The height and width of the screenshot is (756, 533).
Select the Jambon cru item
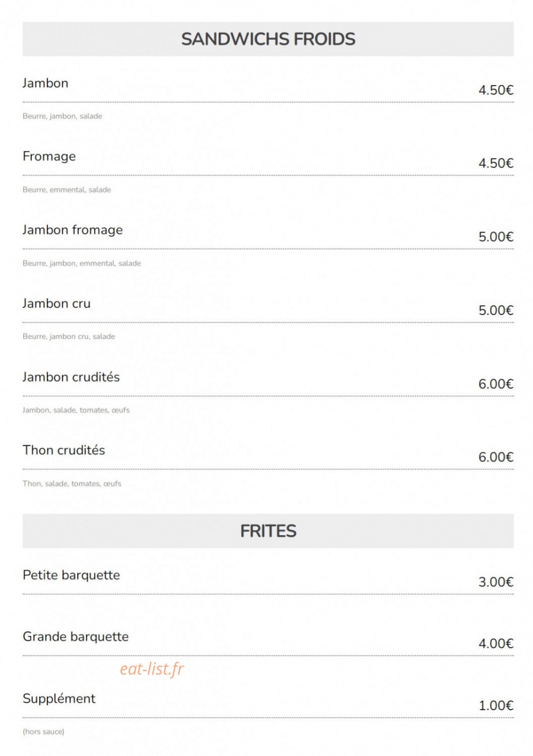click(x=57, y=304)
